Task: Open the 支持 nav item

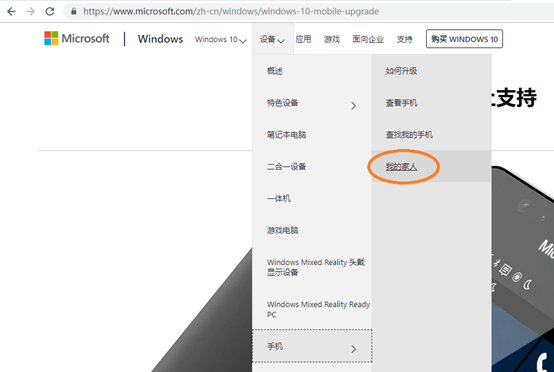Action: pos(405,39)
